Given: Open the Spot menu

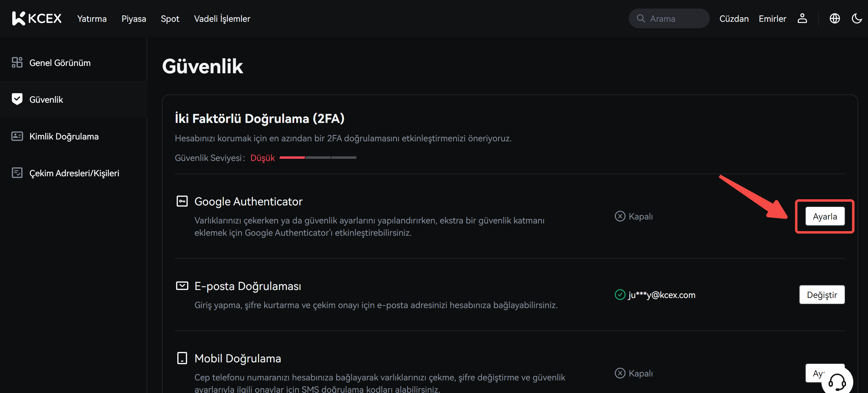Looking at the screenshot, I should click(x=170, y=18).
